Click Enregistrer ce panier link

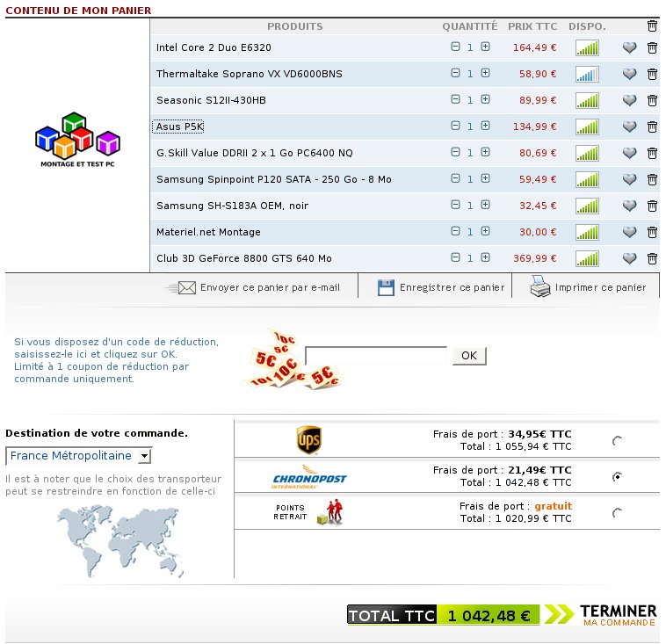pos(452,287)
